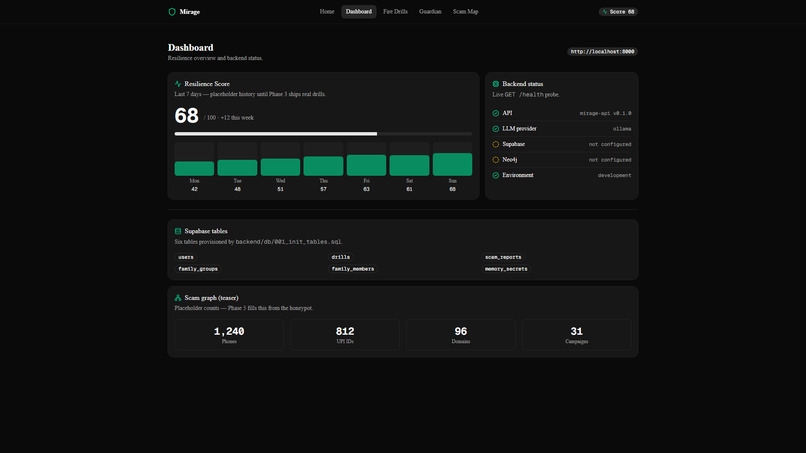Viewport: 806px width, 453px height.
Task: Switch to the Scam Map tab
Action: [466, 11]
